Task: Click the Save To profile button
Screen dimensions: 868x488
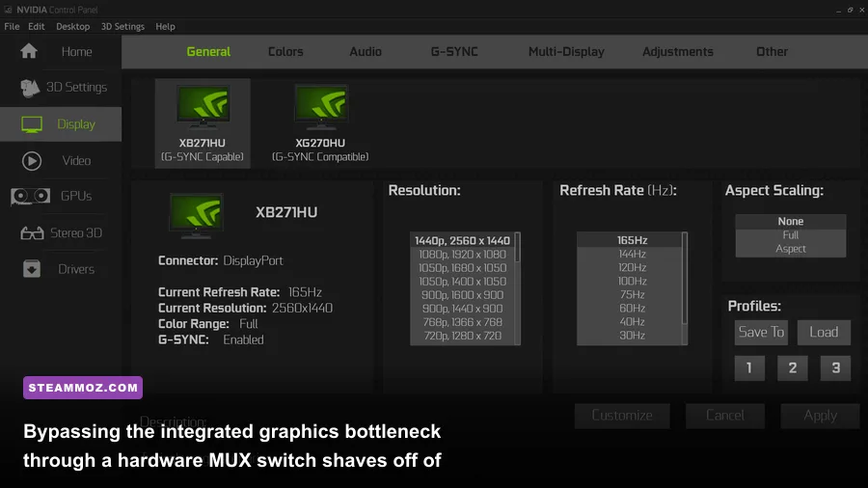Action: point(761,333)
